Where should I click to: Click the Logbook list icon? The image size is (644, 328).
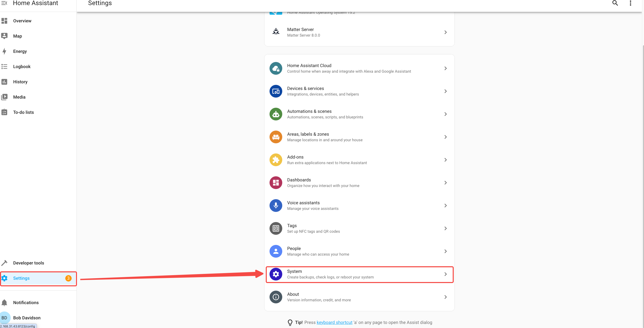click(x=4, y=67)
